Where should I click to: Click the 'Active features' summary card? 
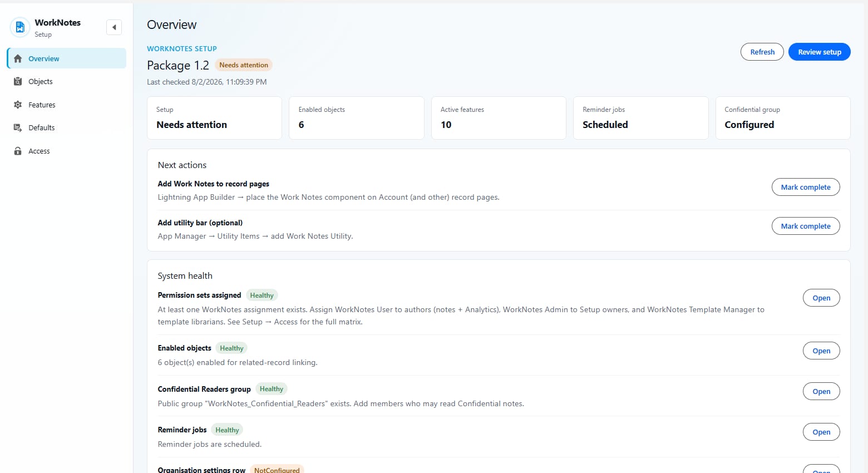(x=499, y=118)
